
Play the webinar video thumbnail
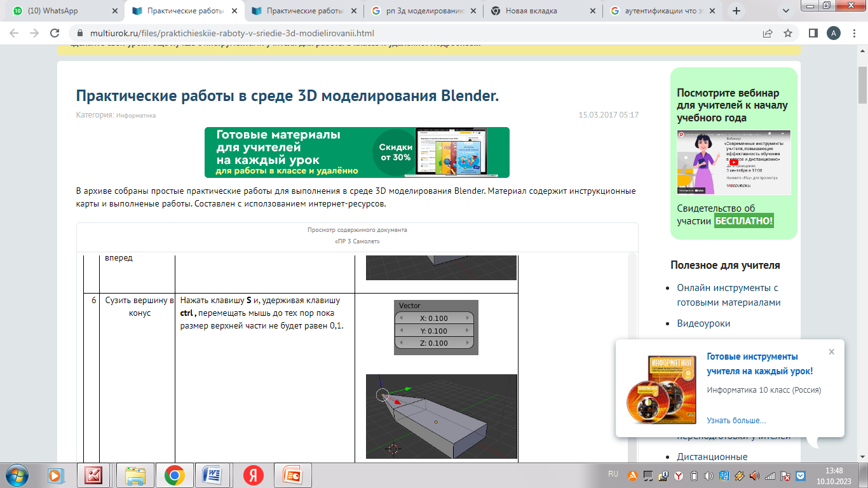[734, 162]
